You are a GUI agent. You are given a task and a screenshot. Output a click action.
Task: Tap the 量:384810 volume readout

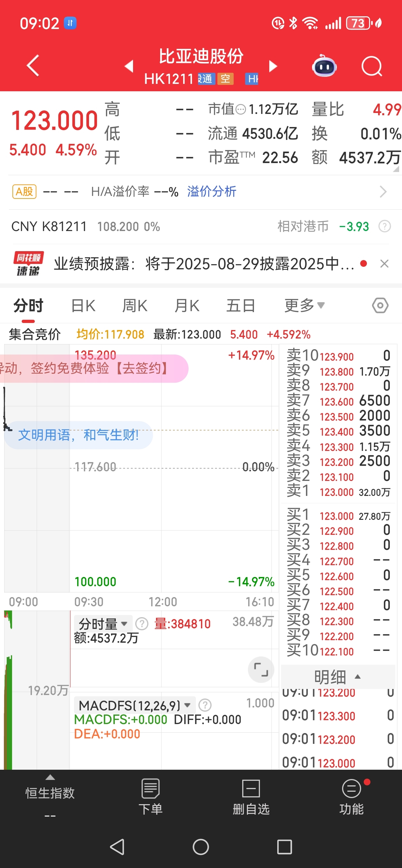tap(182, 624)
